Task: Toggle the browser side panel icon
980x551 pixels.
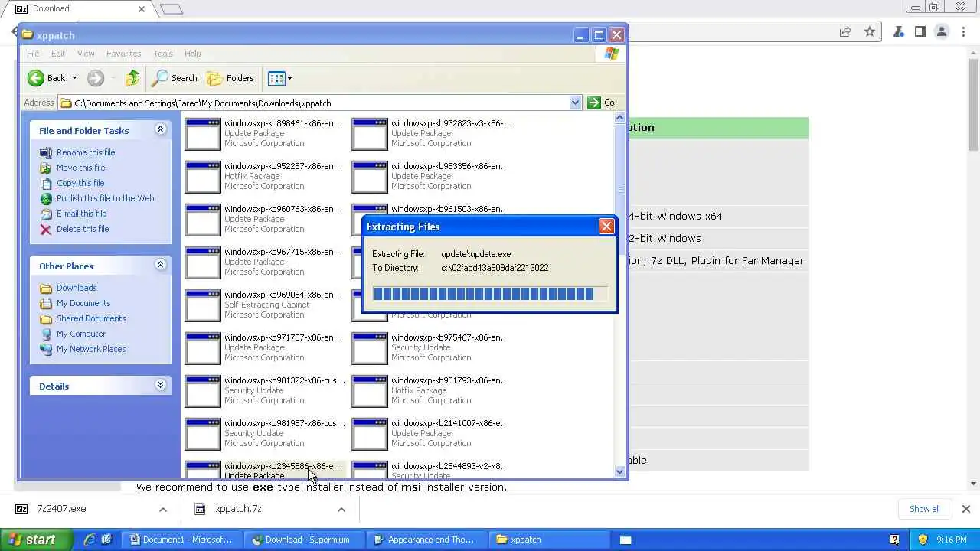Action: (920, 31)
